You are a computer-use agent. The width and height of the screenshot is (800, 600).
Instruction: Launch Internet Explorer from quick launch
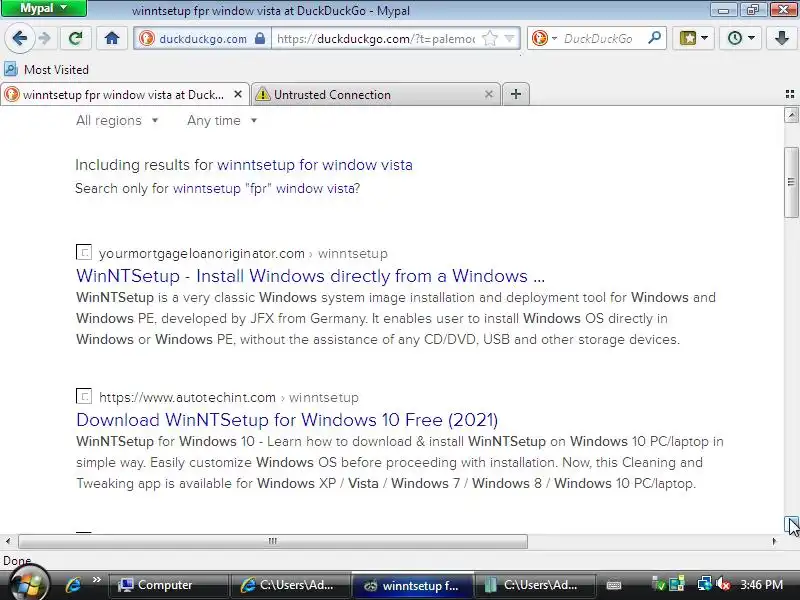(x=73, y=585)
